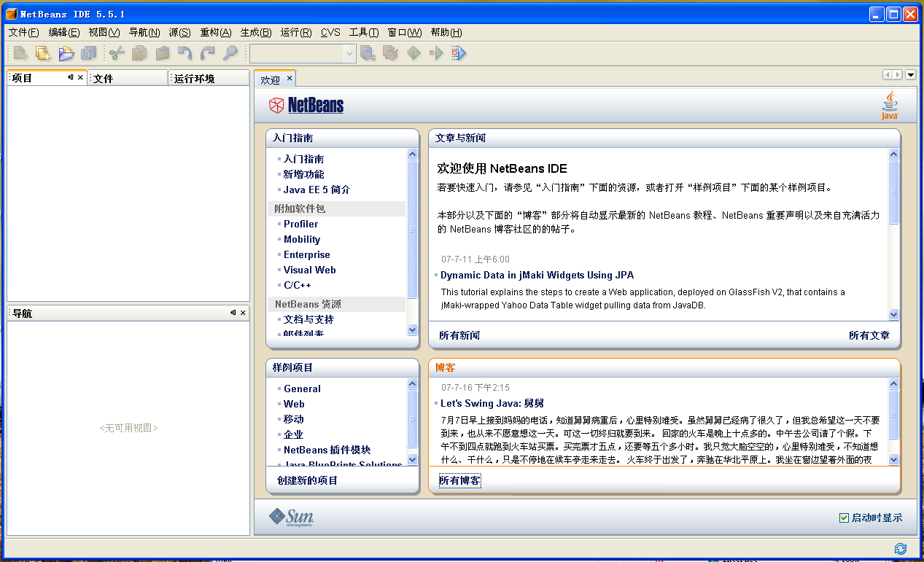The height and width of the screenshot is (562, 924).
Task: Click the Redo arrow icon
Action: point(208,53)
